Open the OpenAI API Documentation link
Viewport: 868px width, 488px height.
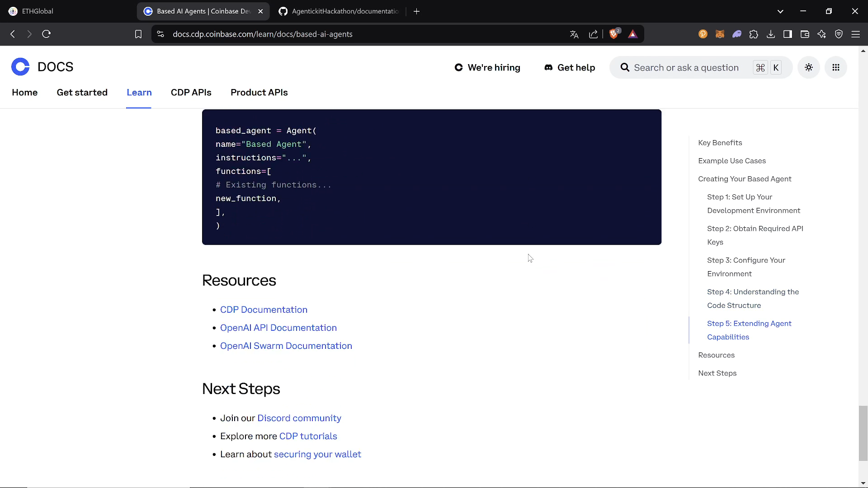click(x=278, y=328)
